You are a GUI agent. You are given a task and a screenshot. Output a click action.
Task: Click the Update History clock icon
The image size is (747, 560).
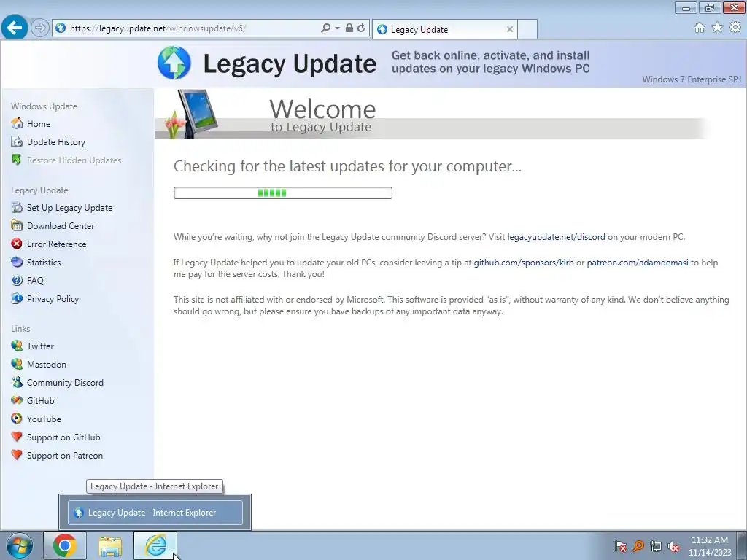(17, 142)
